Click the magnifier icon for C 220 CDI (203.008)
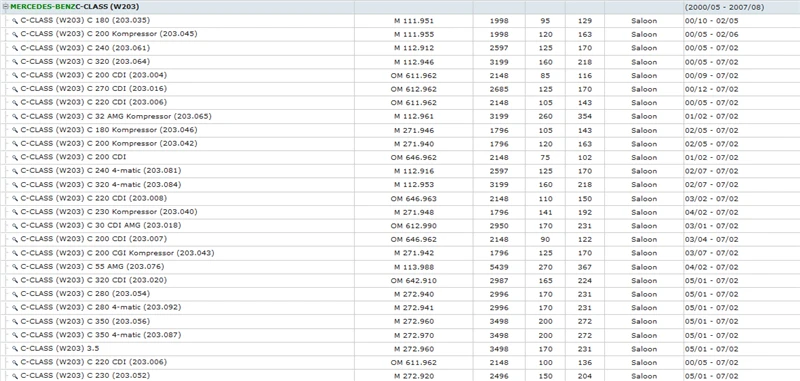The width and height of the screenshot is (800, 381). pyautogui.click(x=15, y=198)
